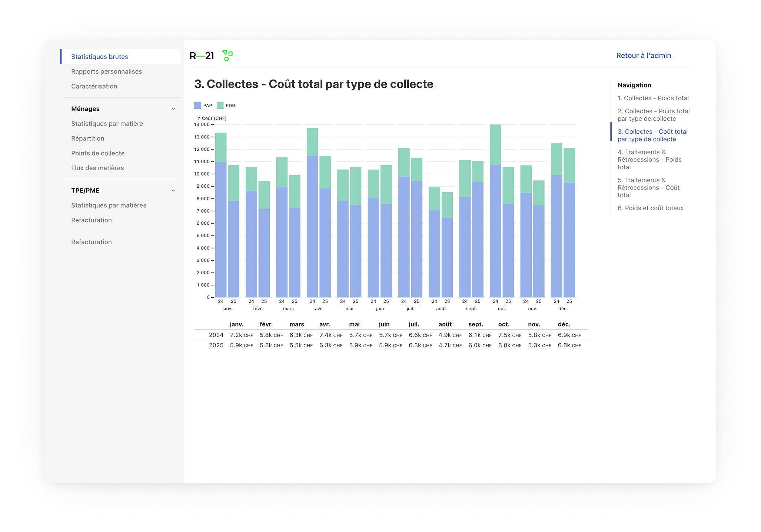Collapse the Ménages section chevron

173,109
